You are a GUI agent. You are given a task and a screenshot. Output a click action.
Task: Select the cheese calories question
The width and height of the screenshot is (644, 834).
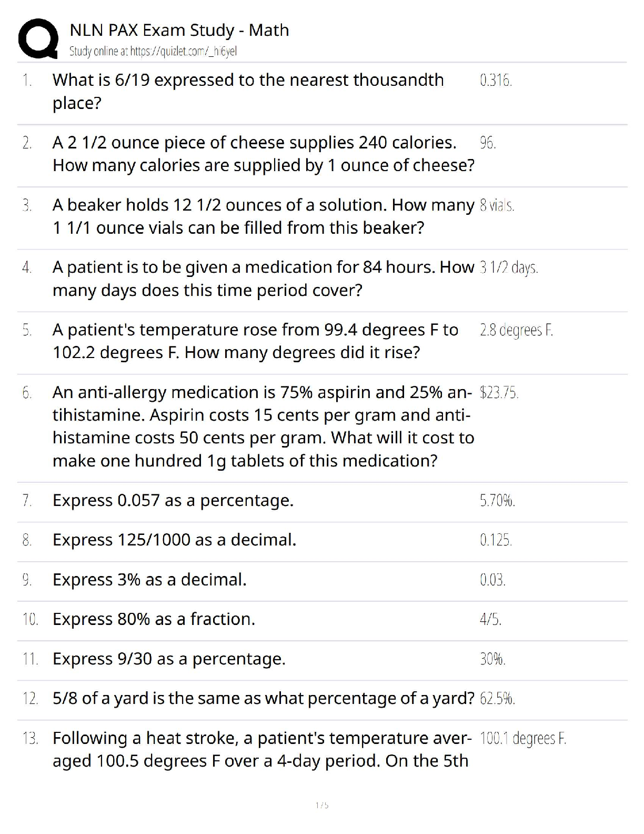263,154
